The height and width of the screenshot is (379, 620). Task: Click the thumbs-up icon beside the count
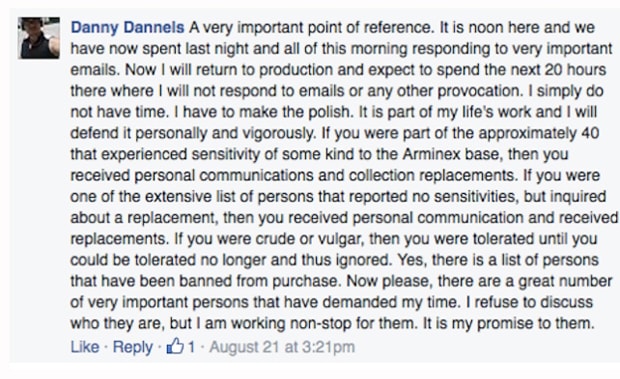click(175, 346)
